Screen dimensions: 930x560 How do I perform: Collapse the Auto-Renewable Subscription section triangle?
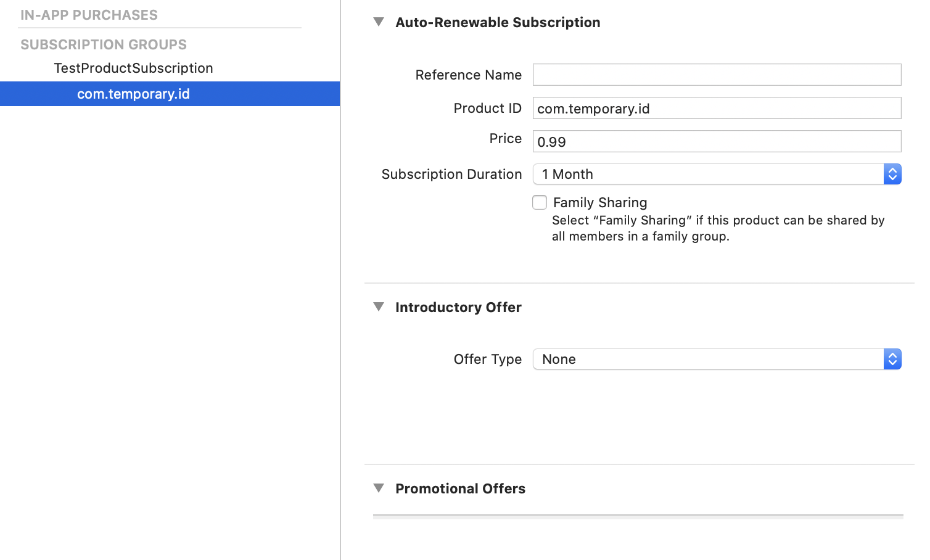[x=379, y=22]
